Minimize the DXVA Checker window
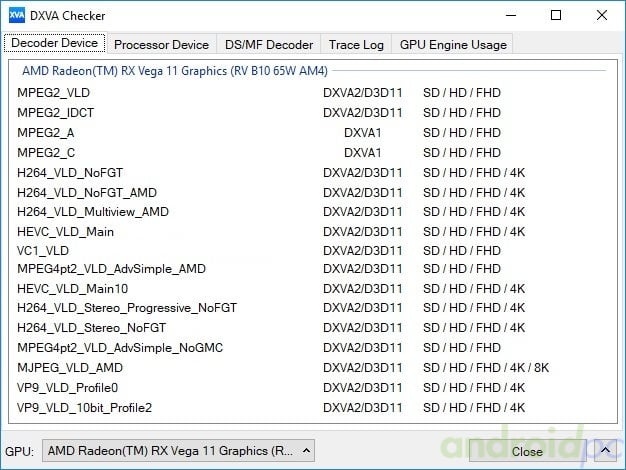Viewport: 626px width, 470px height. [511, 16]
